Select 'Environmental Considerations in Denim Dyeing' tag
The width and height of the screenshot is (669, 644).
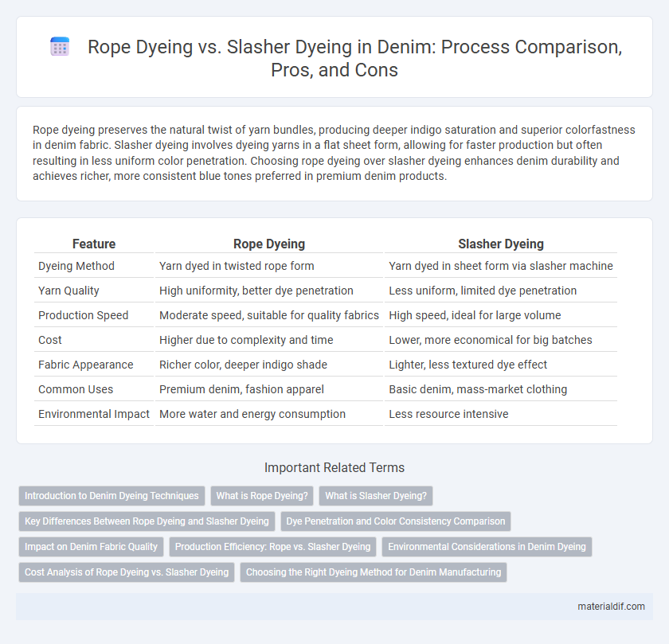click(487, 547)
